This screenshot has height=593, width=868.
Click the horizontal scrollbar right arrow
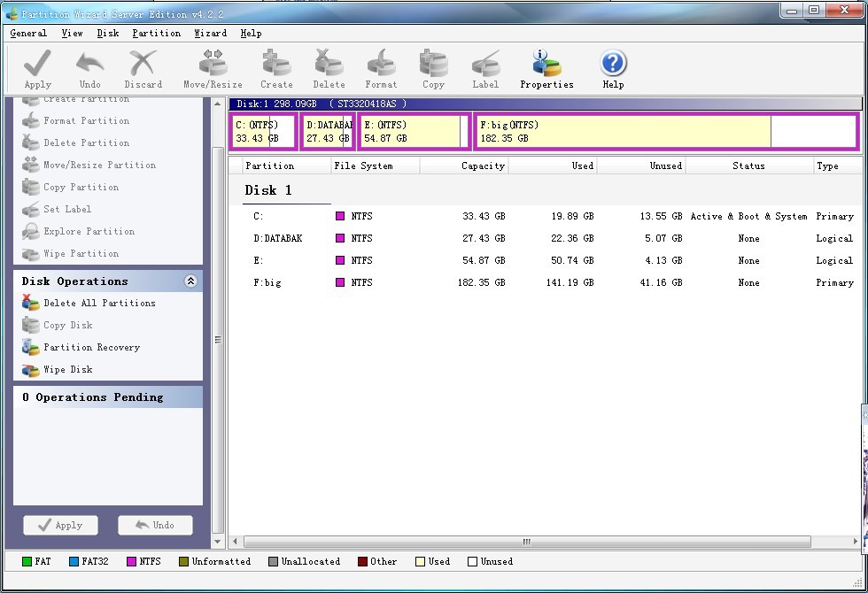point(856,542)
